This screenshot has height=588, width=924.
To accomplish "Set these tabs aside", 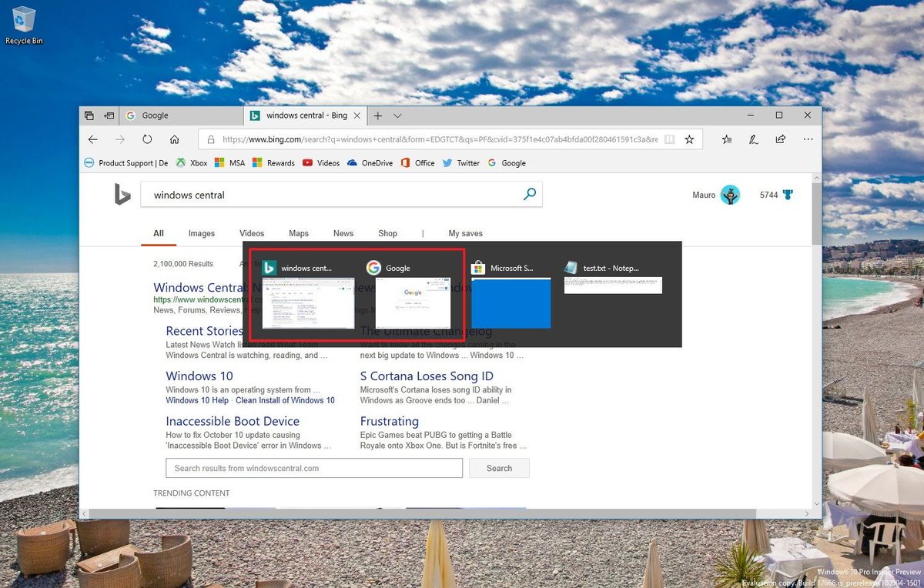I will click(109, 115).
